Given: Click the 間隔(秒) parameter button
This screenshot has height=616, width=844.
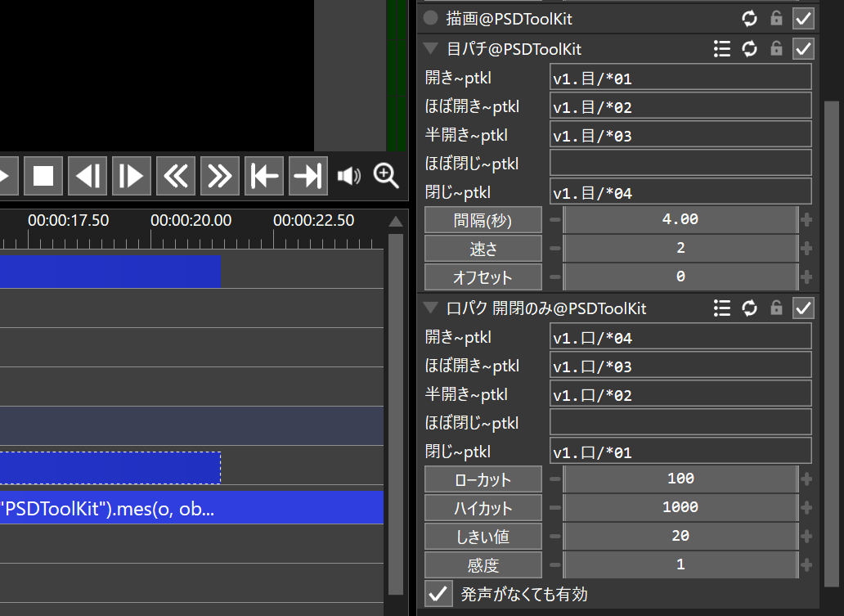Looking at the screenshot, I should click(x=483, y=220).
